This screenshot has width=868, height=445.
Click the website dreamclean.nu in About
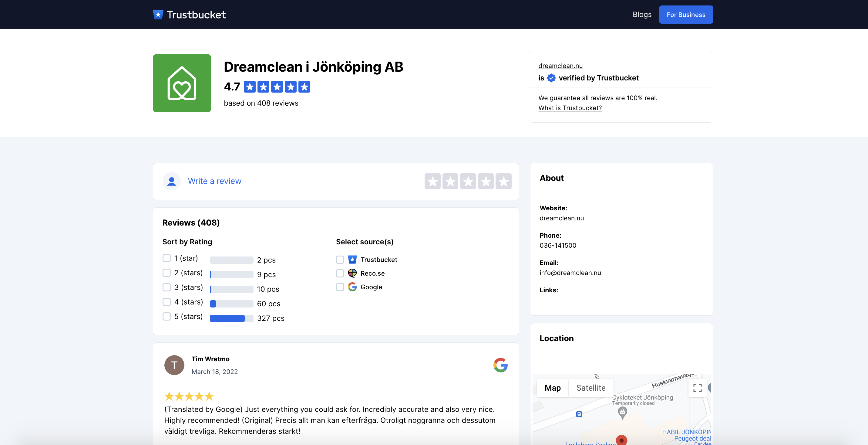[x=562, y=218]
